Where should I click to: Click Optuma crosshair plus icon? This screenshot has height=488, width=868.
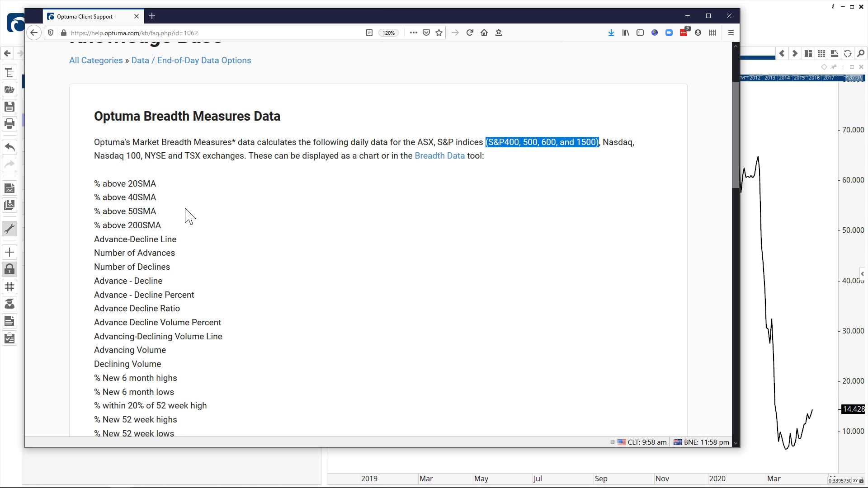coord(9,252)
